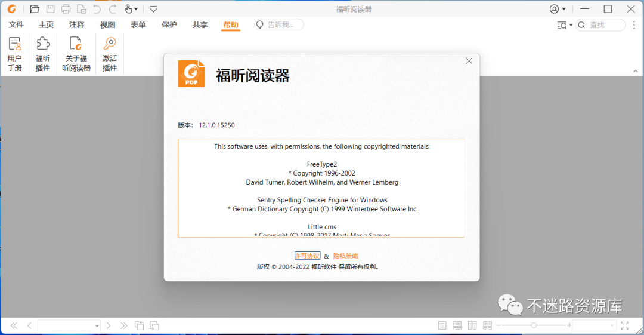Go to the first page
Viewport: 644px width, 335px height.
pyautogui.click(x=14, y=325)
